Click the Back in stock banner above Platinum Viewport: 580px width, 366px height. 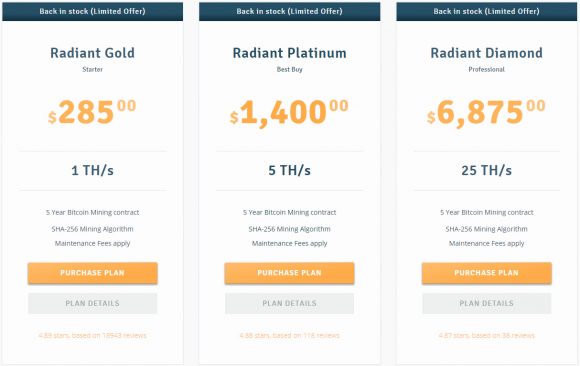[x=289, y=11]
